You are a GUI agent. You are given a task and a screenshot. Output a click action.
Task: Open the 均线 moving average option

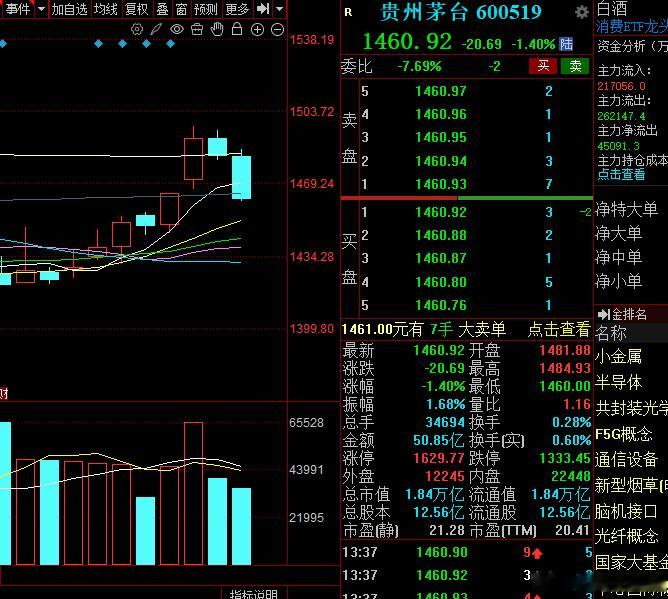(x=105, y=9)
